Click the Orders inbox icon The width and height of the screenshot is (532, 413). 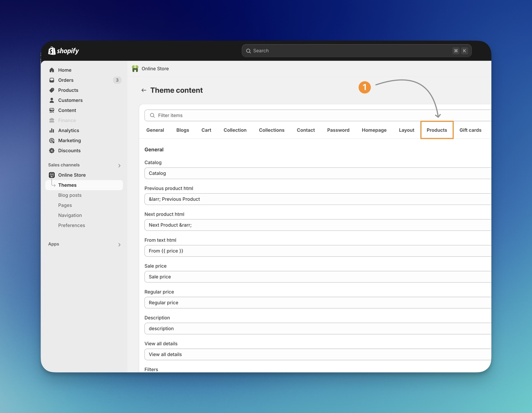[52, 80]
